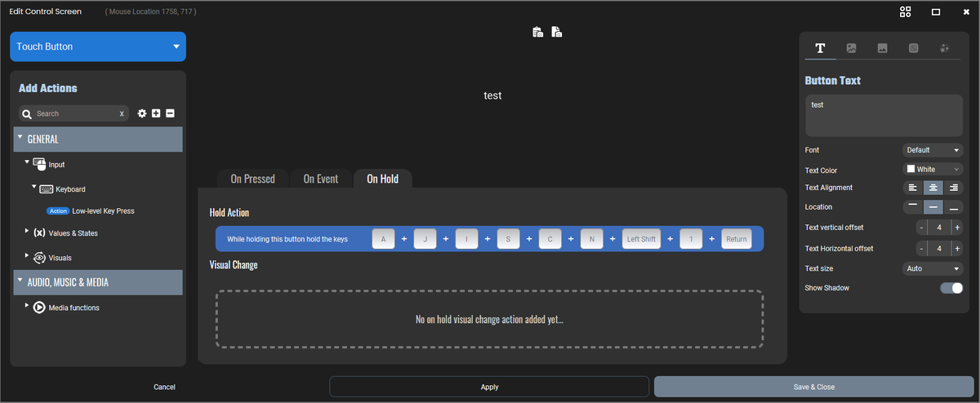Click the hold keys action row
Image resolution: width=980 pixels, height=403 pixels.
click(x=489, y=239)
